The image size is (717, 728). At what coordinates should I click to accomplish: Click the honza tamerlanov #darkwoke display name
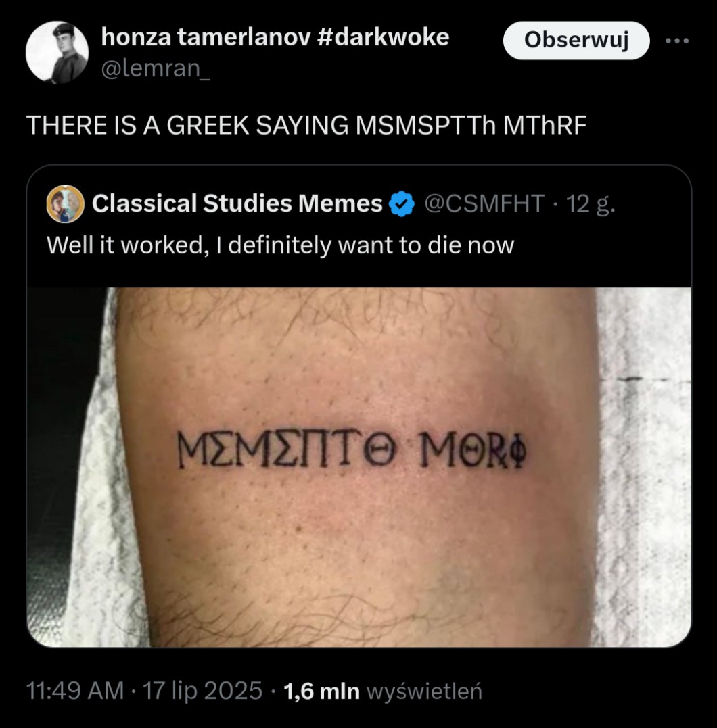pos(275,37)
